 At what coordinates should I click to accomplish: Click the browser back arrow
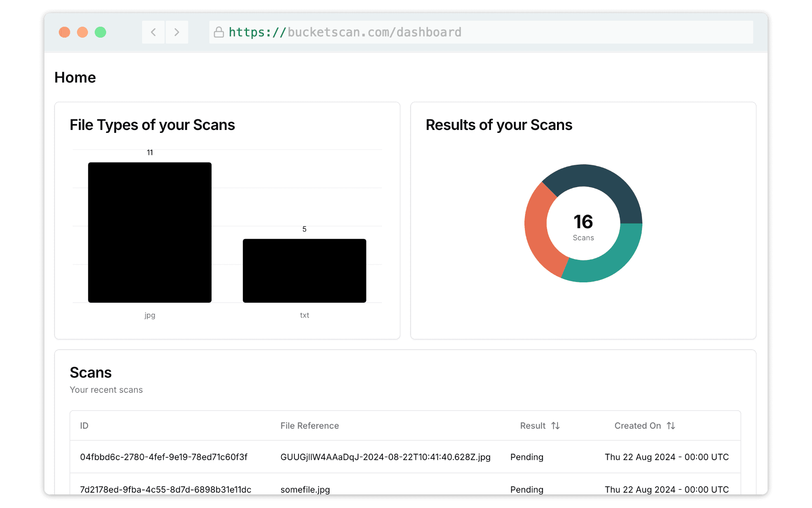[x=154, y=32]
